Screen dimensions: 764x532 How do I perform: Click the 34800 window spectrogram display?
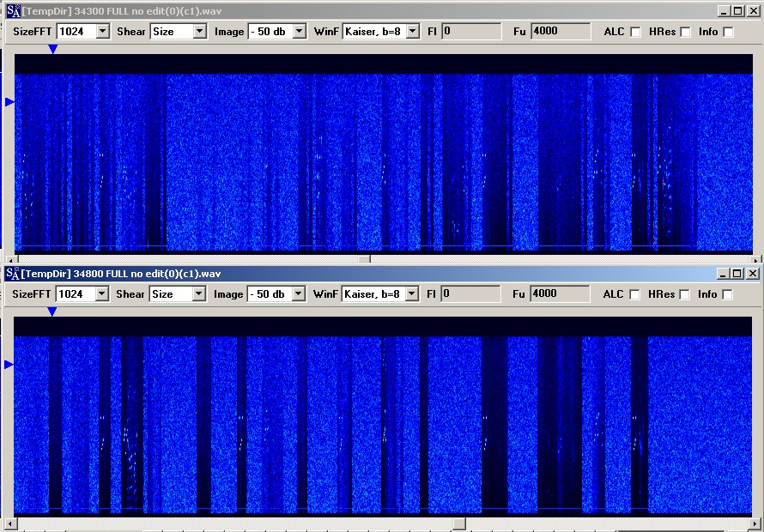tap(383, 415)
